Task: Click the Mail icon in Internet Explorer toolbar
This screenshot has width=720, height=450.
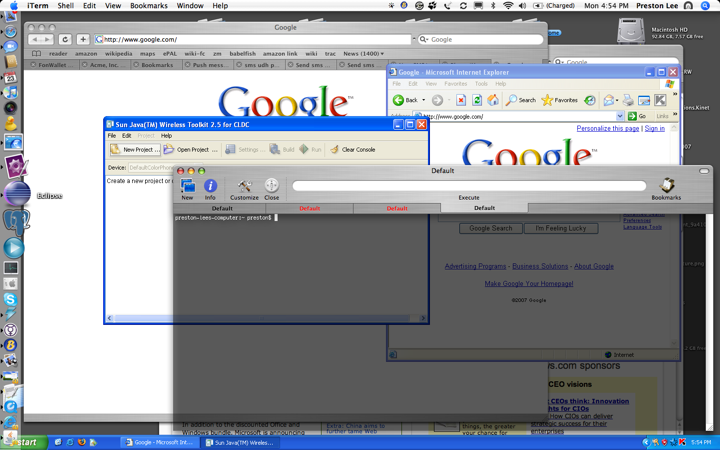Action: pyautogui.click(x=609, y=100)
